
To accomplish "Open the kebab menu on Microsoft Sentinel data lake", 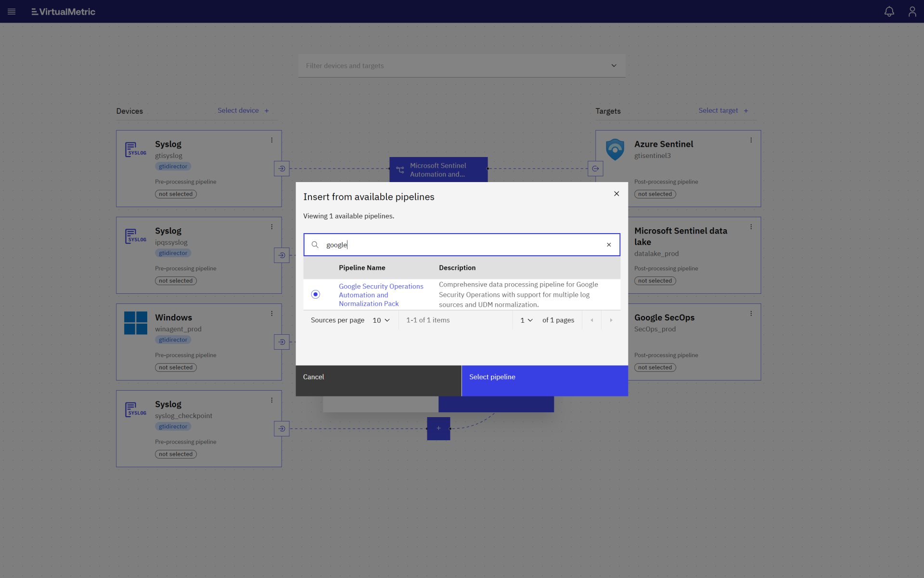I will 751,226.
